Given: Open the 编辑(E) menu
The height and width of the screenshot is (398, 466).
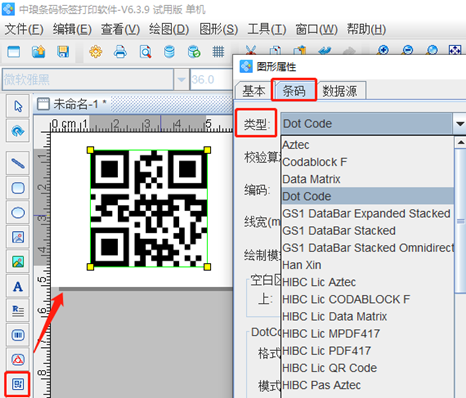Looking at the screenshot, I should coord(72,29).
